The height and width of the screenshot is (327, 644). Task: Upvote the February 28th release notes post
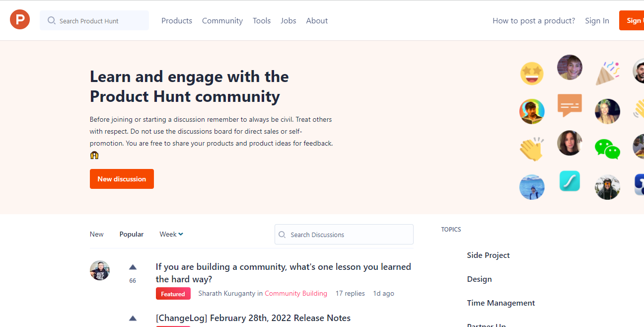[x=133, y=318]
